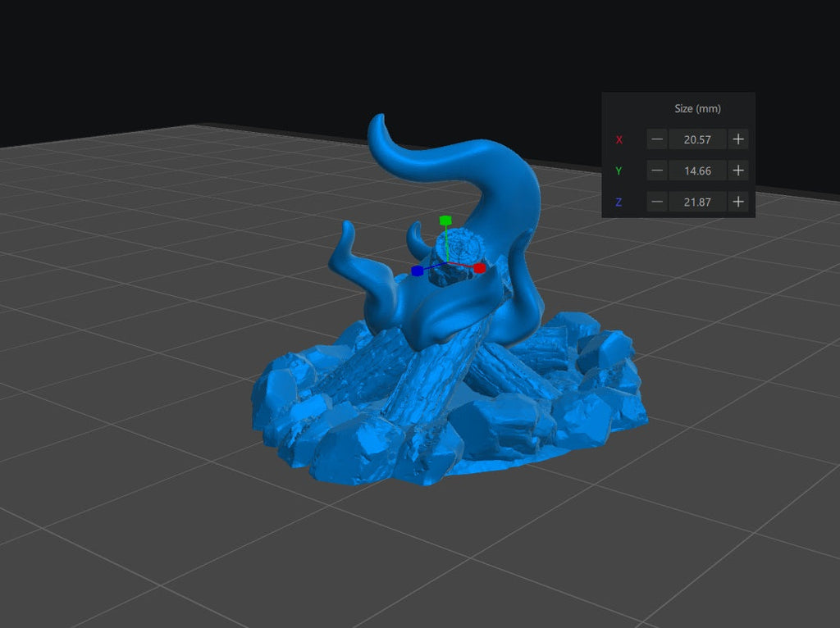840x628 pixels.
Task: Increase the X size with plus button
Action: [x=738, y=139]
